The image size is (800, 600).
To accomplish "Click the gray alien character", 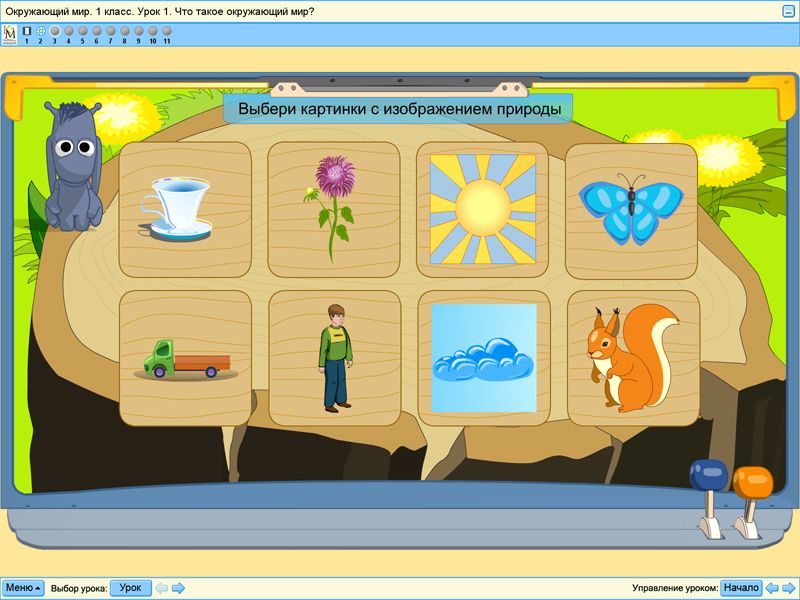I will 74,166.
